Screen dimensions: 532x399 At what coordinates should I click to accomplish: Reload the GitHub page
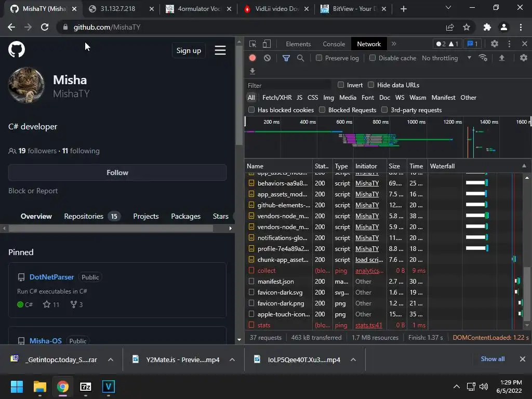coord(45,27)
